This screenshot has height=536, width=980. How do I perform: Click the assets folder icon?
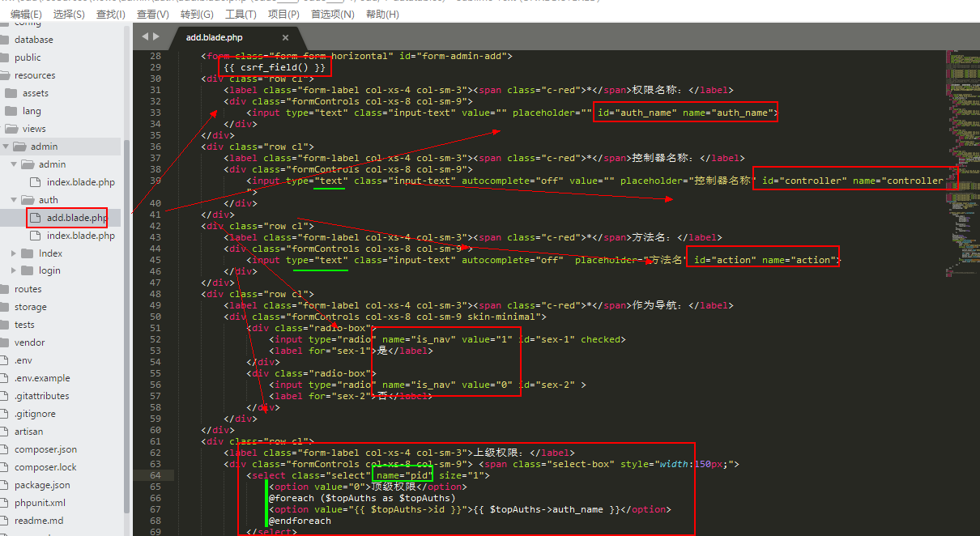coord(11,93)
